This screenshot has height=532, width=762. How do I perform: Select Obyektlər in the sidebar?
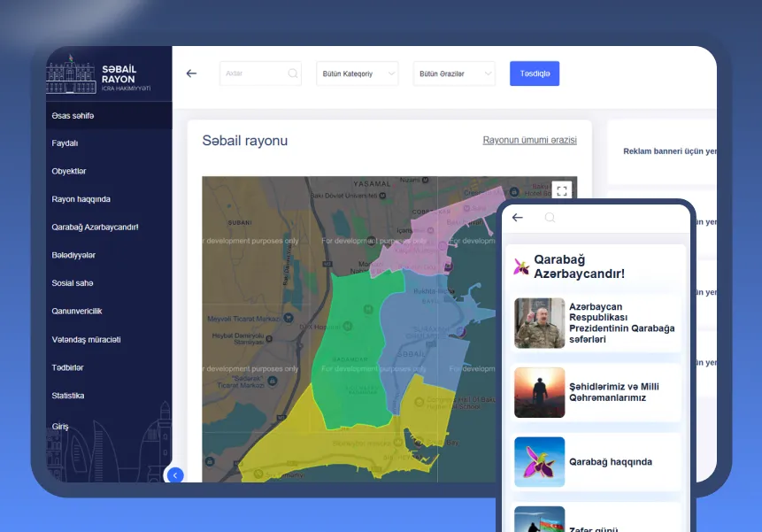click(69, 171)
